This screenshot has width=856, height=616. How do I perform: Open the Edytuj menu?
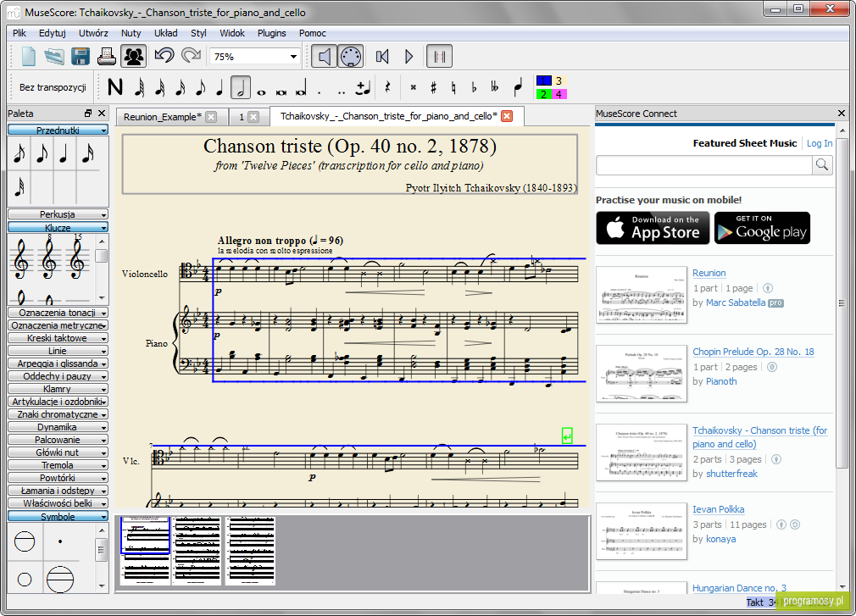pos(52,33)
